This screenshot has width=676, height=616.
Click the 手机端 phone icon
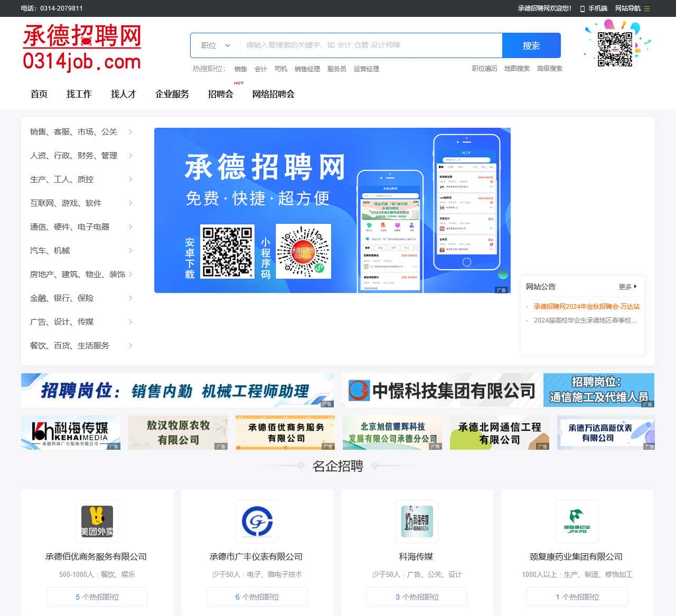point(582,8)
